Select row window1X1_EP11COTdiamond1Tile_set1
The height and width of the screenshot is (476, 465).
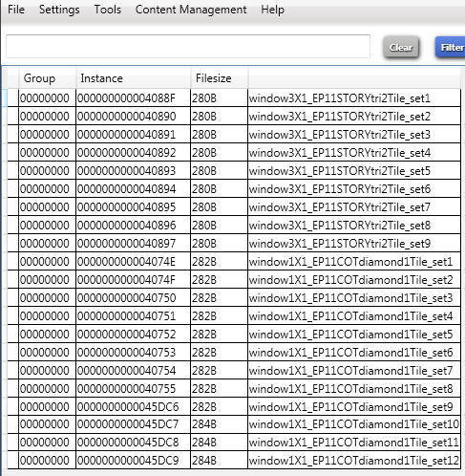tap(234, 262)
